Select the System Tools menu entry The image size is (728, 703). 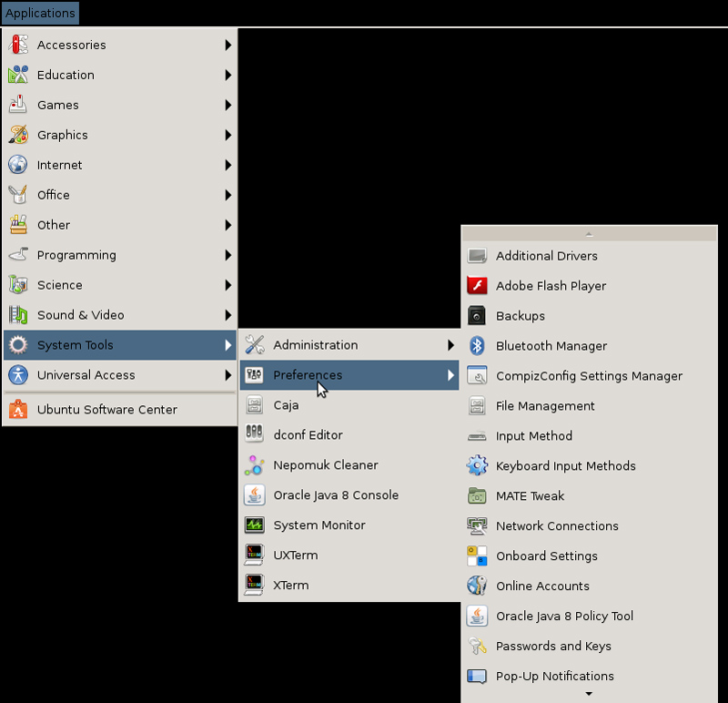click(120, 345)
